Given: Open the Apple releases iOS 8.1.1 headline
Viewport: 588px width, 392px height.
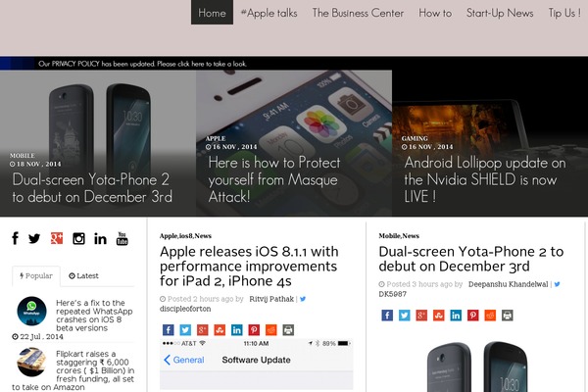Looking at the screenshot, I should pyautogui.click(x=249, y=266).
